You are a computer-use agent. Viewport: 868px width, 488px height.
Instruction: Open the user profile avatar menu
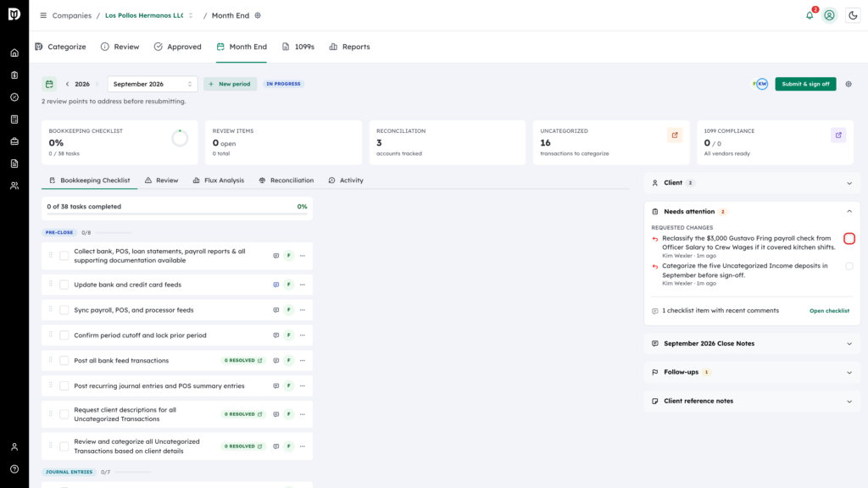(829, 15)
